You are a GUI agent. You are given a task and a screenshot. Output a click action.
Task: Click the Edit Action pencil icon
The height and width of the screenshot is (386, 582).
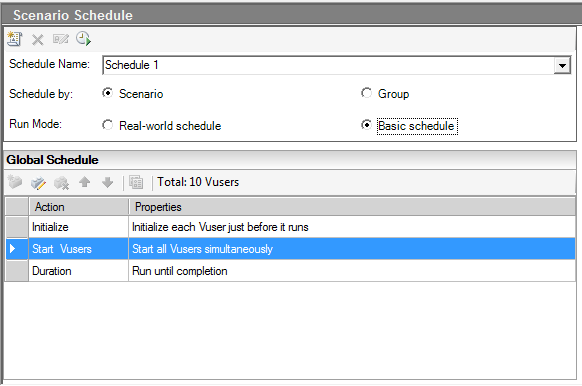pyautogui.click(x=38, y=183)
